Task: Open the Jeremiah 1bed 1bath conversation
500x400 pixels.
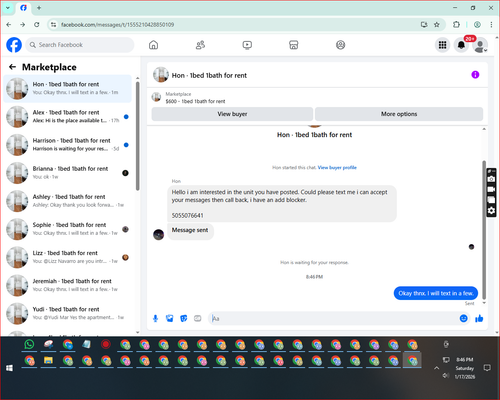Action: pyautogui.click(x=68, y=285)
